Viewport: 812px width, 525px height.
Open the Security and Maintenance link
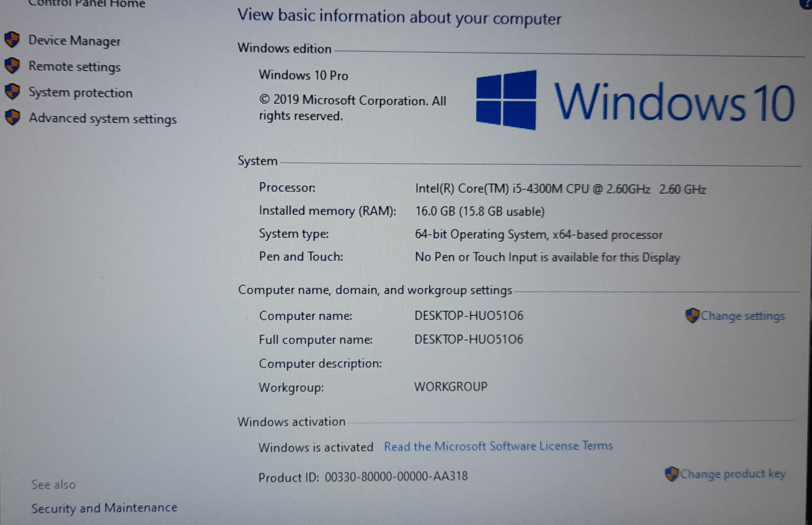click(x=104, y=508)
